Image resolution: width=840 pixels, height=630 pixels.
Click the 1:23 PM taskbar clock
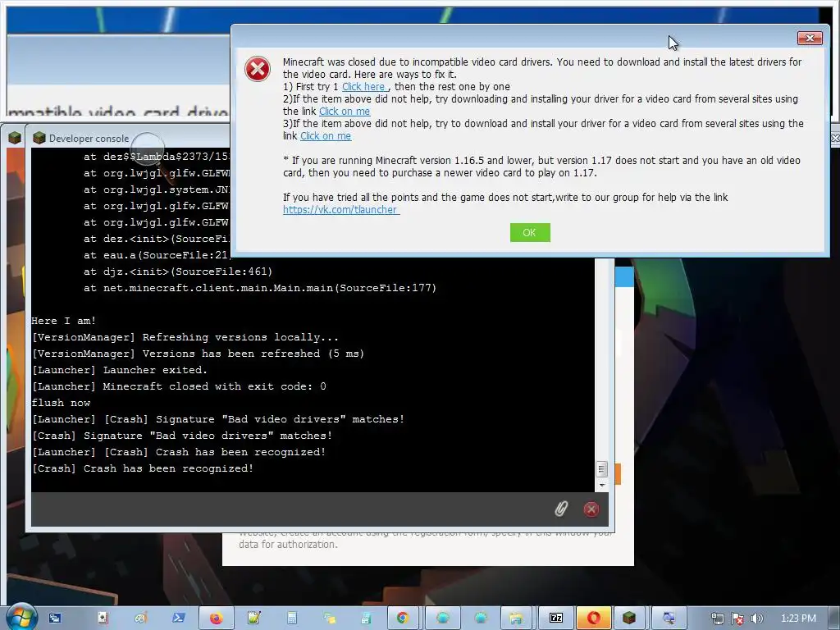(x=798, y=619)
